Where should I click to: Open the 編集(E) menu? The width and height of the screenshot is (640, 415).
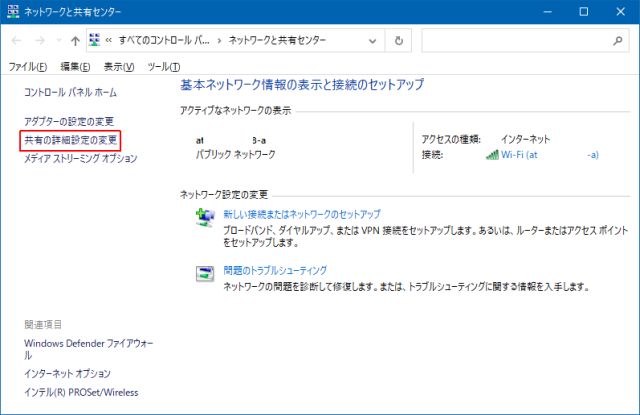(75, 66)
